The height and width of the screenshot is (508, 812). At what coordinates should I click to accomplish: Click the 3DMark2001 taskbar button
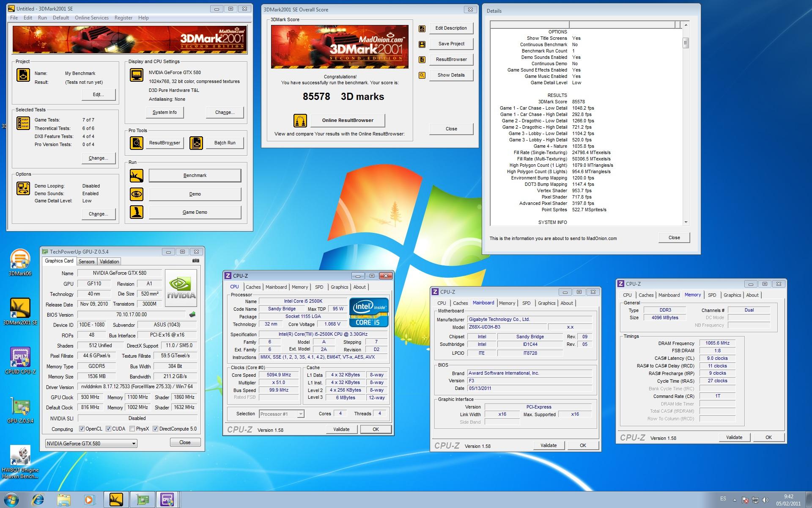[x=116, y=500]
